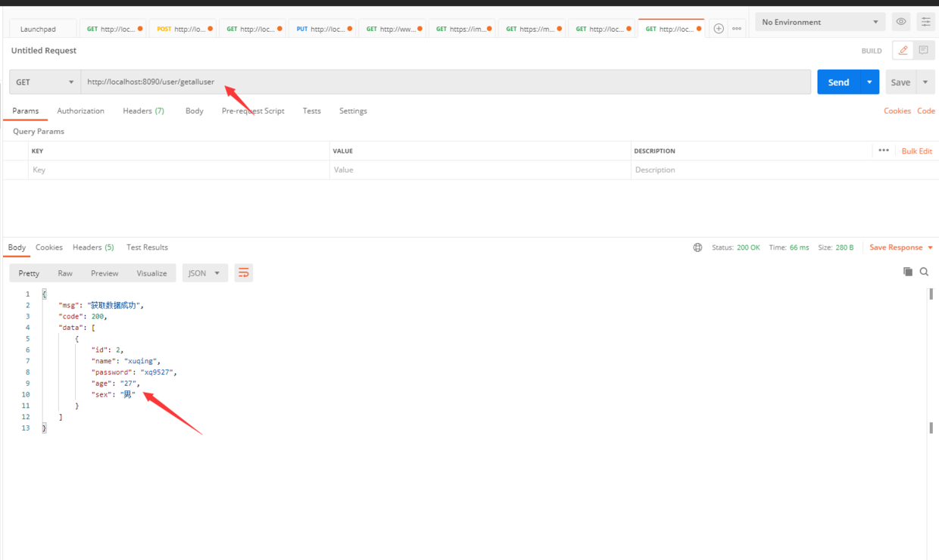Click the "password": "xq9527" line
This screenshot has width=939, height=560.
click(134, 372)
